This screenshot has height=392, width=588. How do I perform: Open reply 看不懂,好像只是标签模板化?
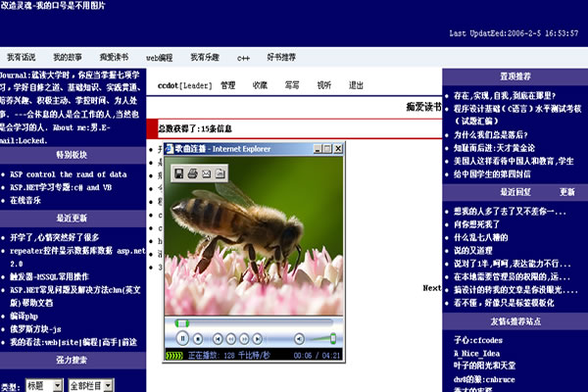pyautogui.click(x=504, y=303)
